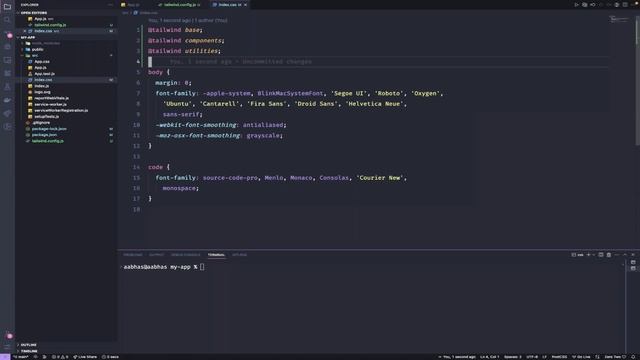Open reportWebVitals.js in the file tree

pyautogui.click(x=51, y=98)
